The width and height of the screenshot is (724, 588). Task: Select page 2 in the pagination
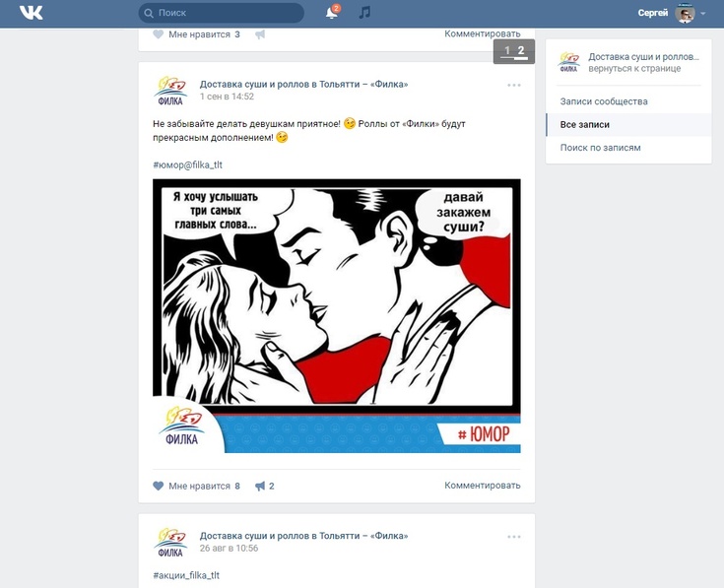(x=521, y=50)
